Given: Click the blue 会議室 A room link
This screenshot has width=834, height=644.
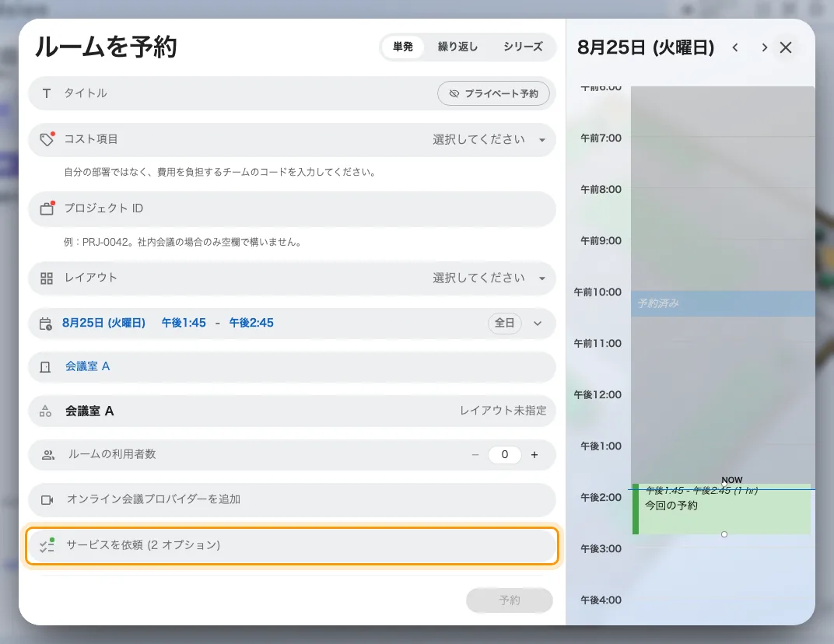Looking at the screenshot, I should click(x=87, y=366).
